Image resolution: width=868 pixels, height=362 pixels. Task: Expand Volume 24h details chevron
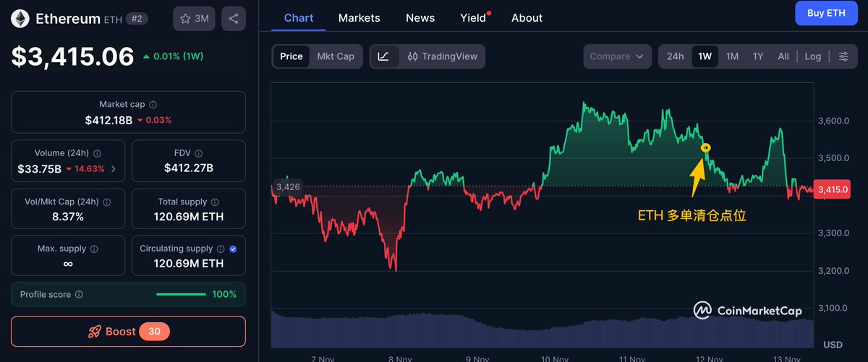click(113, 169)
